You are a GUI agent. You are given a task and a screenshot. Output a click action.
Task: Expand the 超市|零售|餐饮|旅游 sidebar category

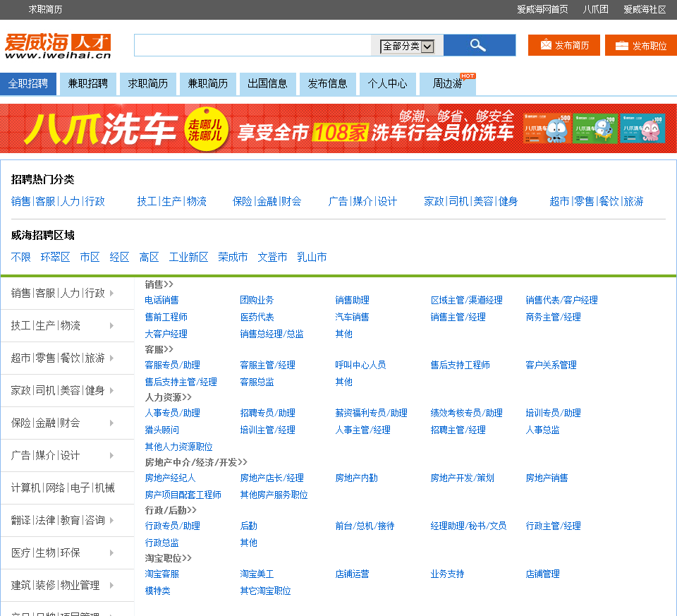click(x=68, y=358)
